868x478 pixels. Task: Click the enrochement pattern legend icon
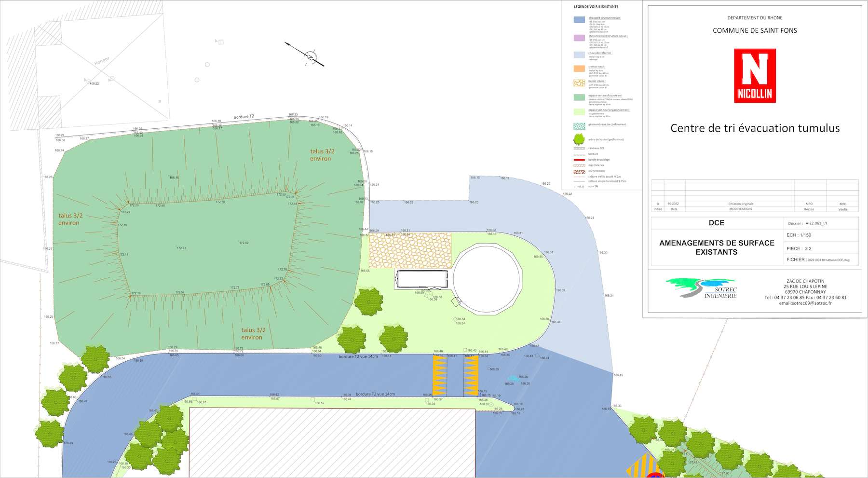[579, 172]
